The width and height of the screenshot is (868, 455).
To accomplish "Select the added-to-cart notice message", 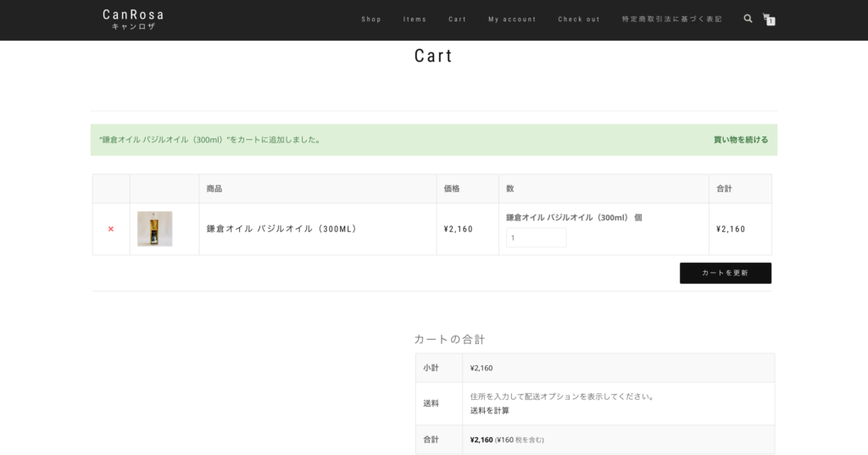I will (x=210, y=140).
